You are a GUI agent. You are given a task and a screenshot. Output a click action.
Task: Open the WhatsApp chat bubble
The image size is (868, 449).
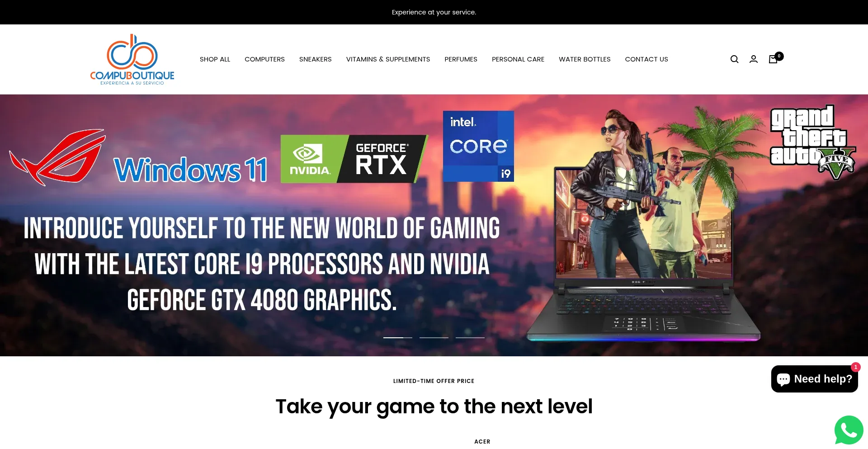click(x=849, y=430)
